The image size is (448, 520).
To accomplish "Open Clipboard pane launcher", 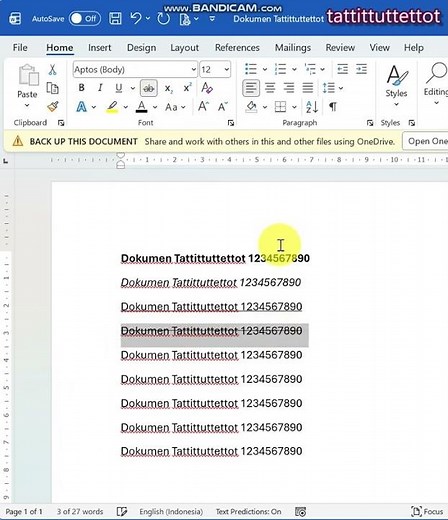I will tap(61, 123).
